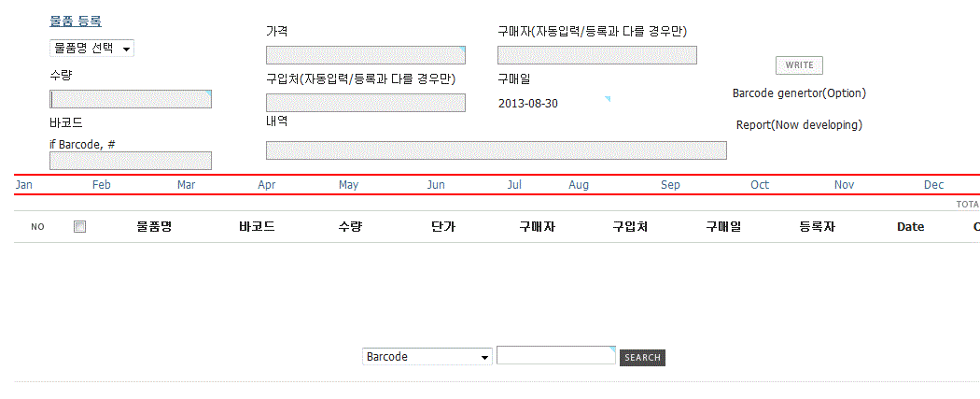Focus the 구입처 supplier input field

point(366,103)
